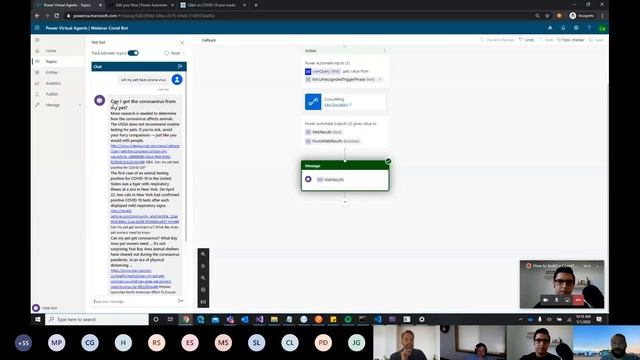The image size is (640, 360).
Task: Click Discard changes in toolbar
Action: click(497, 40)
